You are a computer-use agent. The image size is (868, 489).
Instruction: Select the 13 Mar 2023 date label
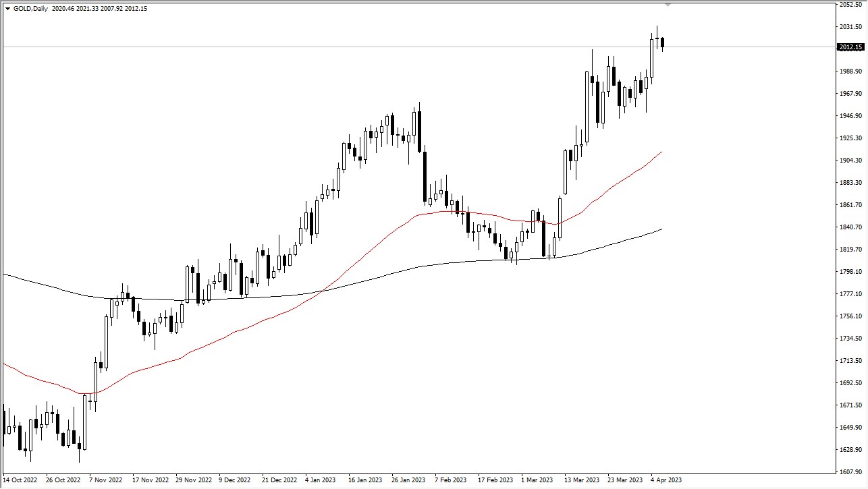coord(581,480)
